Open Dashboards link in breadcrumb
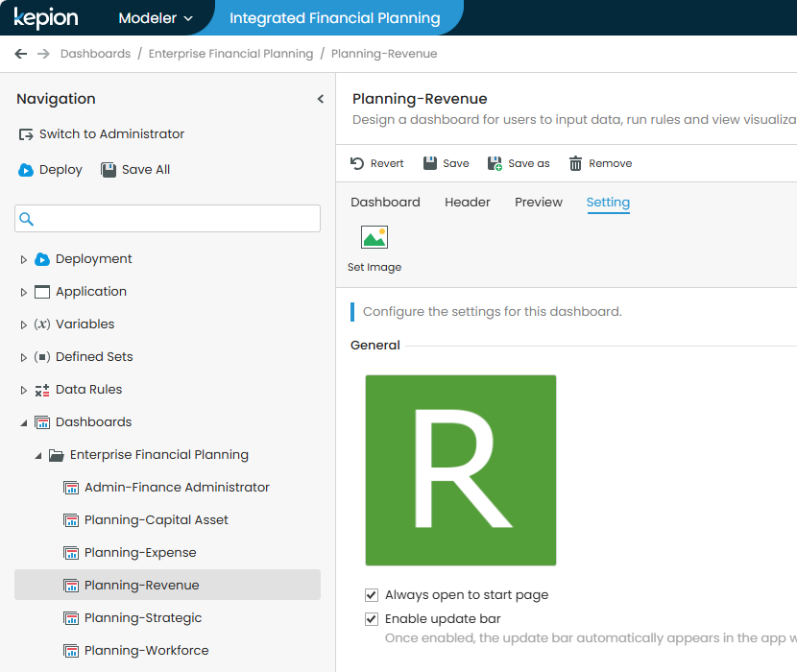The width and height of the screenshot is (797, 672). pyautogui.click(x=95, y=54)
